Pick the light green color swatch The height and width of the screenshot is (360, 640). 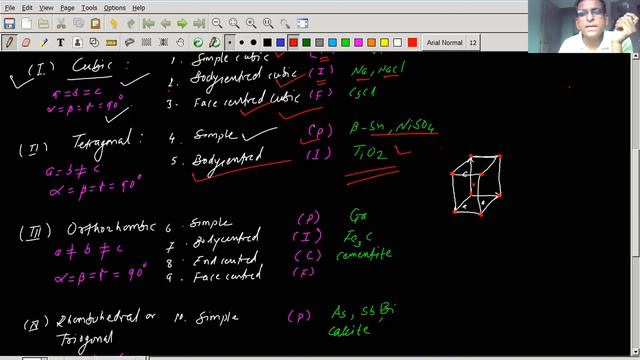pyautogui.click(x=346, y=42)
